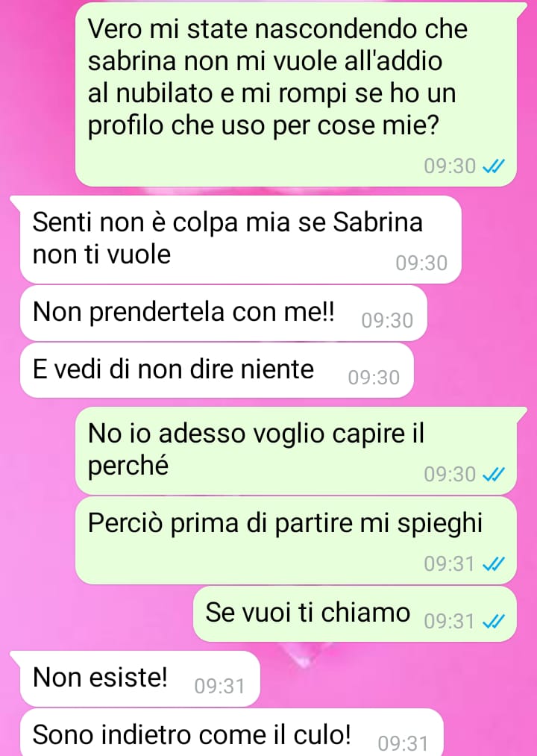Viewport: 537px width, 756px height.
Task: Select message 'Senti non è colpa mia'
Action: tap(241, 240)
